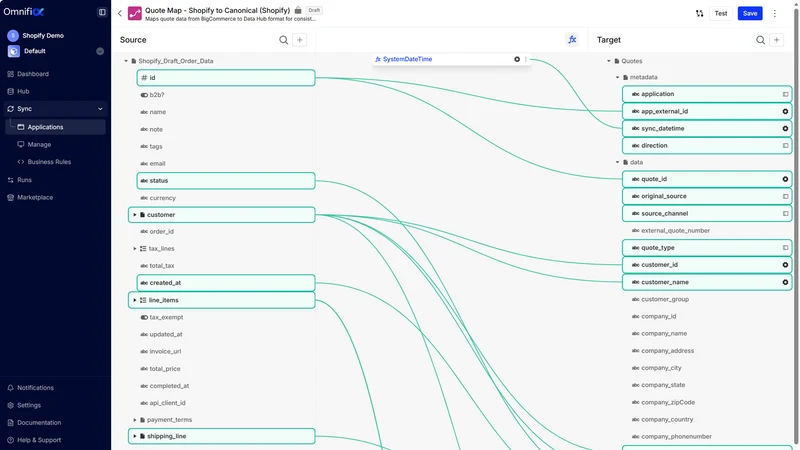The image size is (800, 450).
Task: Select the tax_exempt boolean source field
Action: (x=162, y=317)
